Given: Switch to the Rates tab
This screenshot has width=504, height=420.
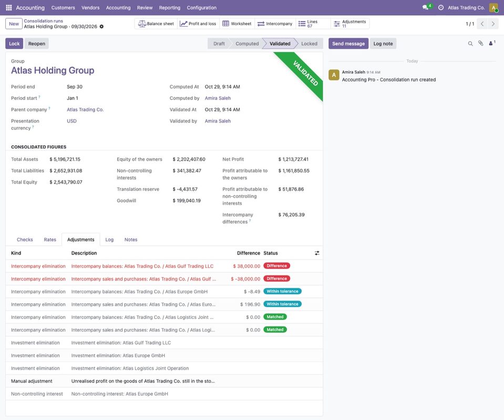Looking at the screenshot, I should click(50, 240).
